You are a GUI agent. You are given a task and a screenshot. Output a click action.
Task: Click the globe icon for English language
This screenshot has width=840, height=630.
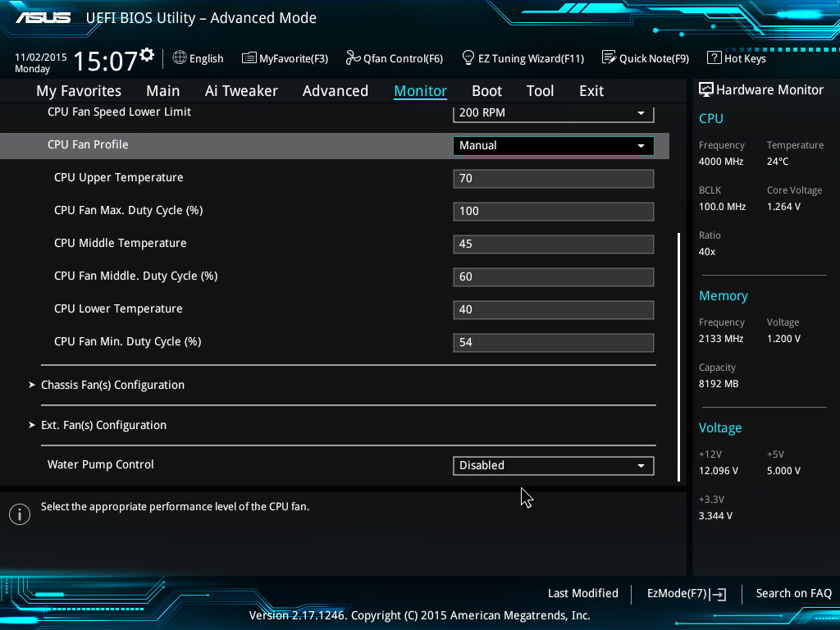180,58
